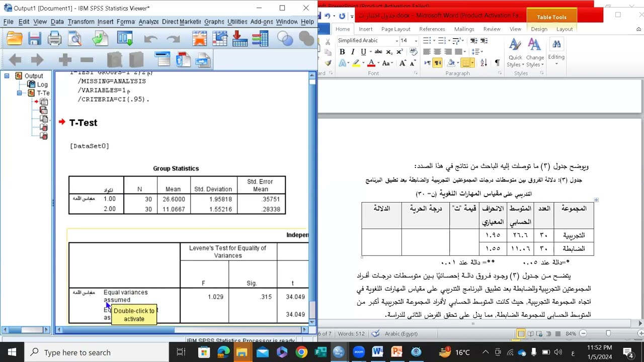644x362 pixels.
Task: Toggle right-to-left text direction in Word
Action: pos(437,63)
